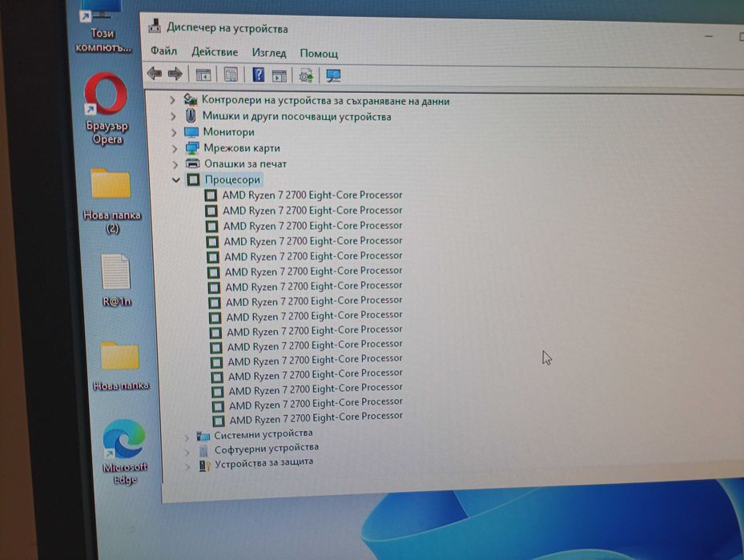Viewport: 744px width, 560px height.
Task: Expand the Опашки за печат node
Action: click(175, 164)
